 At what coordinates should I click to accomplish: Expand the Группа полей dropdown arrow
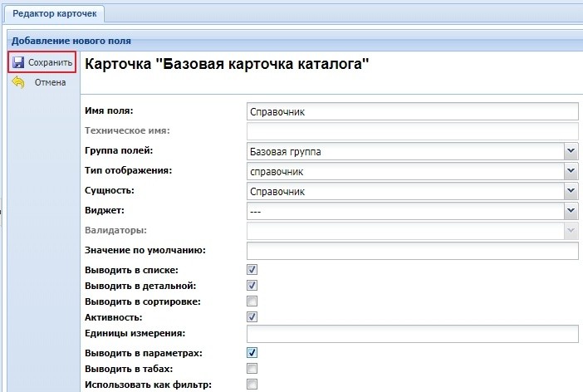click(571, 151)
